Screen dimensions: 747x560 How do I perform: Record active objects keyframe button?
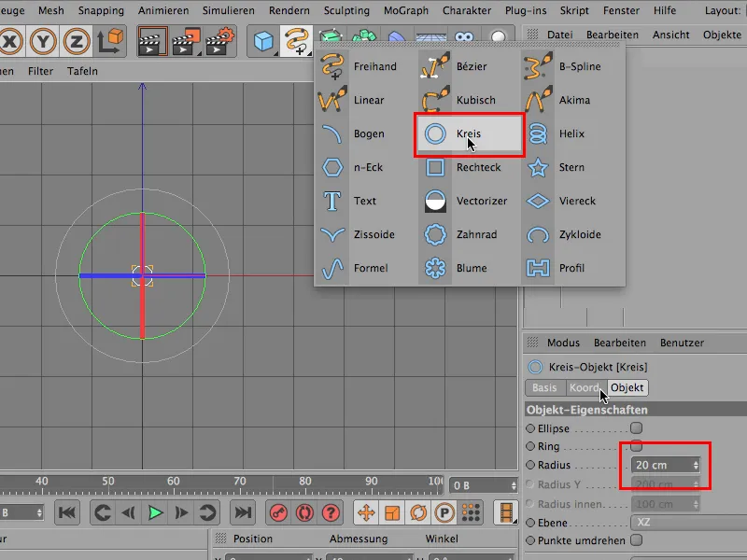point(278,512)
